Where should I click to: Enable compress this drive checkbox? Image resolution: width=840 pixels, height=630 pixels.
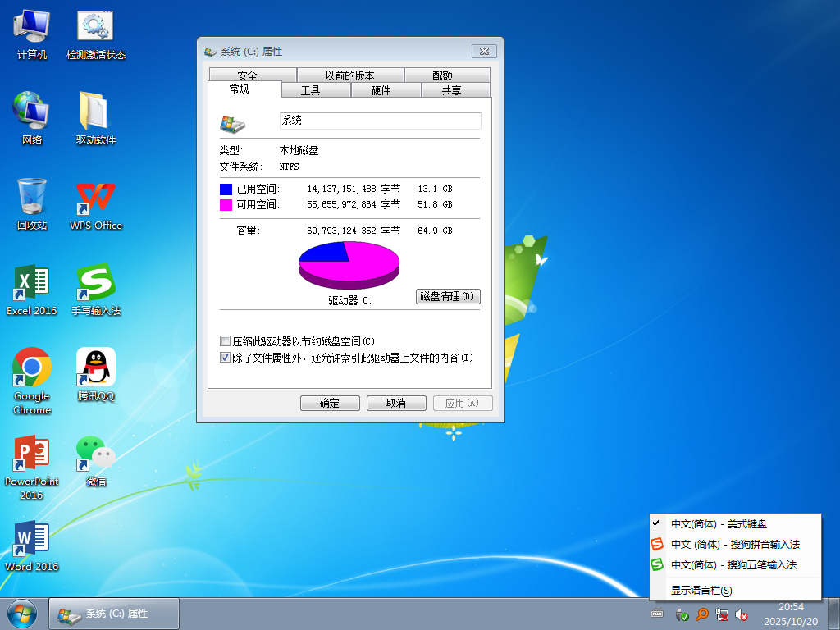pyautogui.click(x=226, y=341)
